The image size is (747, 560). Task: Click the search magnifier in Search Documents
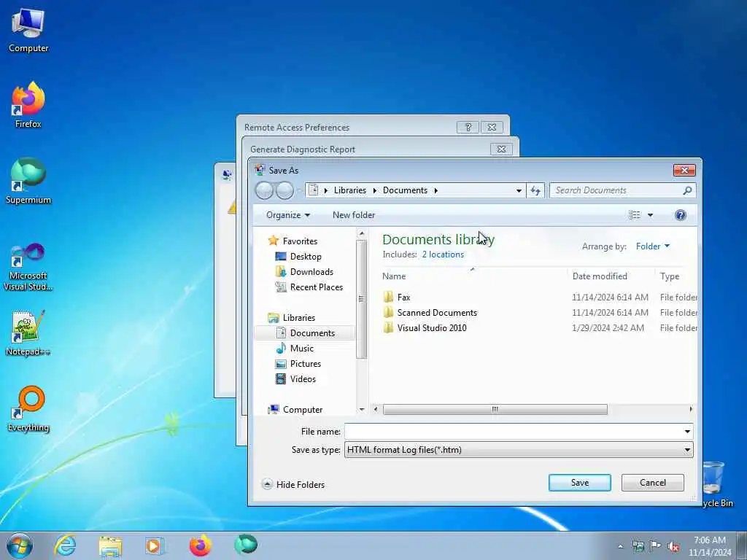pos(687,190)
